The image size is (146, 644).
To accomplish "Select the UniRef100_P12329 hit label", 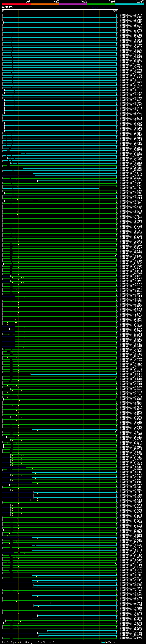I will click(131, 402).
